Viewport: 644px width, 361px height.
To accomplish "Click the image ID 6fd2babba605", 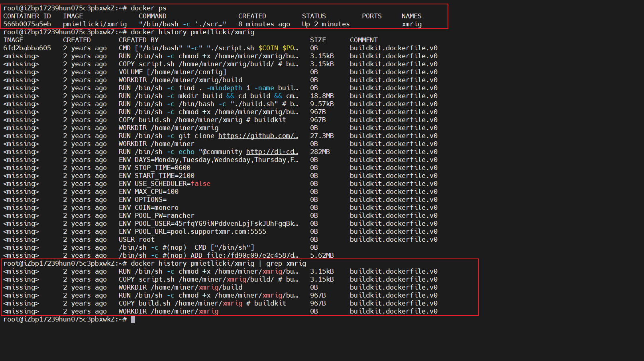I will click(x=27, y=48).
